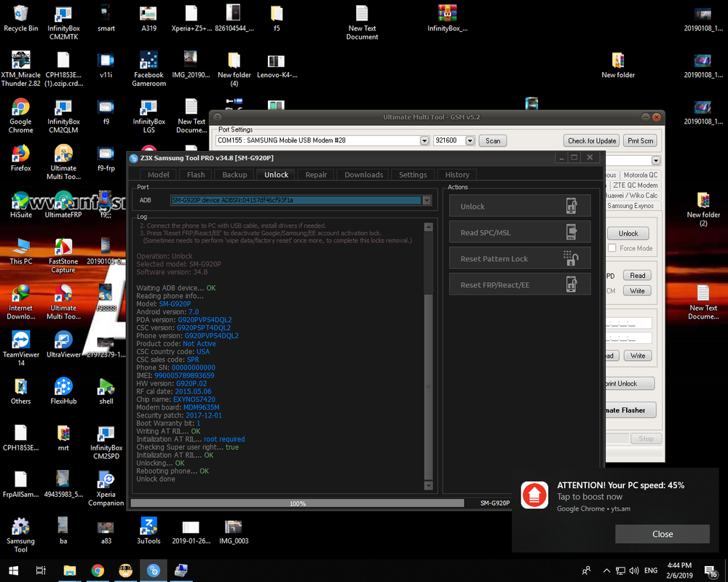Click log scrollbar down arrow
728x582 pixels.
(429, 485)
